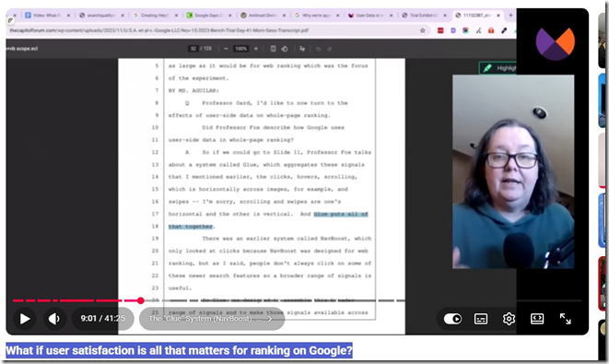The height and width of the screenshot is (364, 609).
Task: Click the PDF 100% zoom level field
Action: (240, 49)
